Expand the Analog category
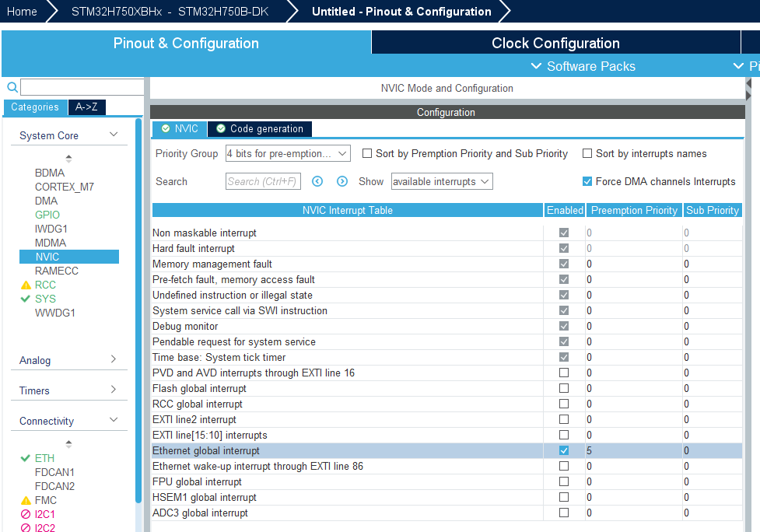The image size is (760, 532). 68,360
